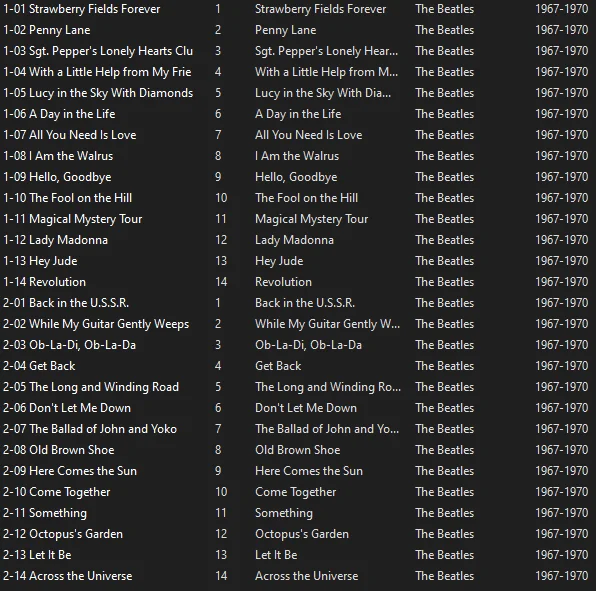The image size is (596, 591).
Task: Click filename '2-11 Something'
Action: [45, 513]
